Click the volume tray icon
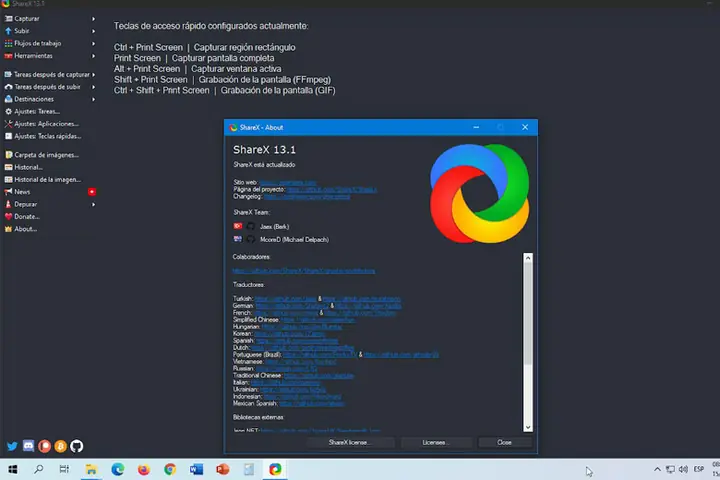The height and width of the screenshot is (480, 720). coord(683,469)
